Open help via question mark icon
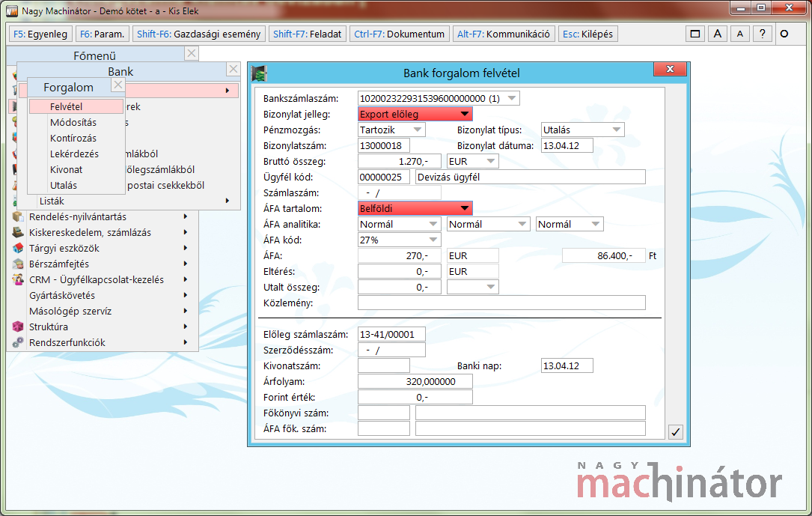Viewport: 812px width, 516px height. 763,34
